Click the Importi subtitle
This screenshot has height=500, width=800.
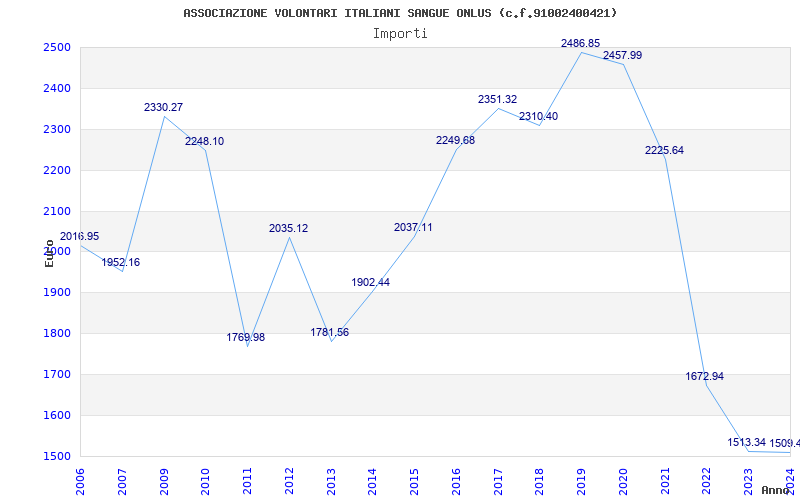click(400, 34)
